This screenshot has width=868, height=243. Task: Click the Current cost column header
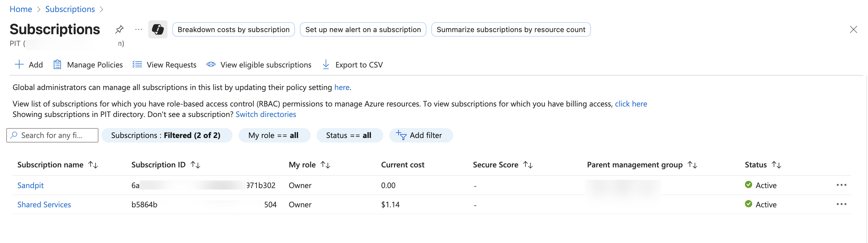pyautogui.click(x=403, y=165)
